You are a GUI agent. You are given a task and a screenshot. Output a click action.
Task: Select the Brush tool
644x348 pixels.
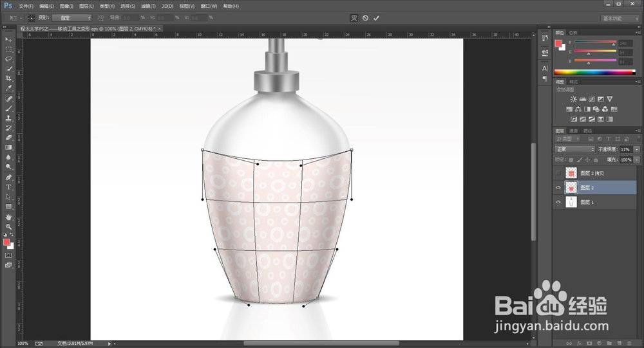[x=8, y=109]
